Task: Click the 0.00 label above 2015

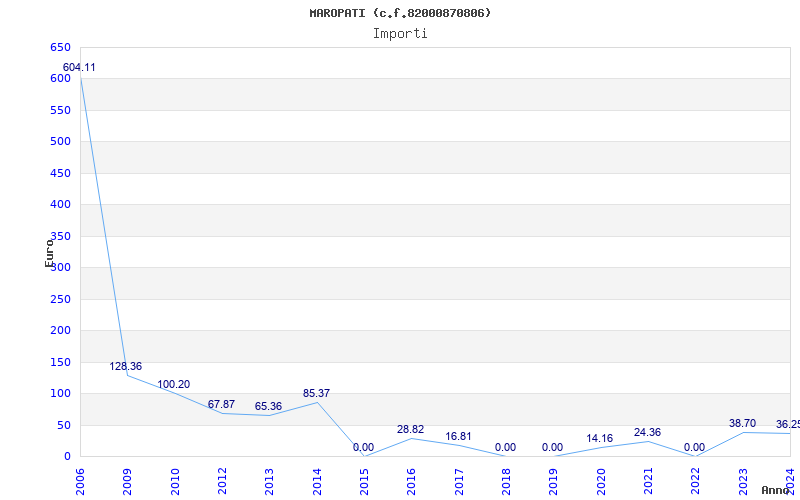Action: coord(363,447)
